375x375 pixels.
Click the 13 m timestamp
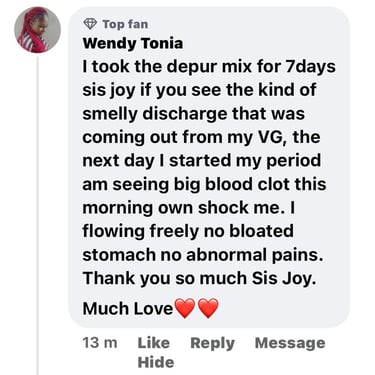[100, 343]
